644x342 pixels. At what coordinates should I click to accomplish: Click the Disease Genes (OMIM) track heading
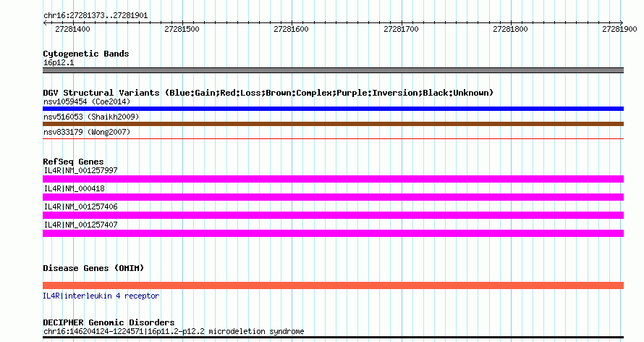(93, 268)
